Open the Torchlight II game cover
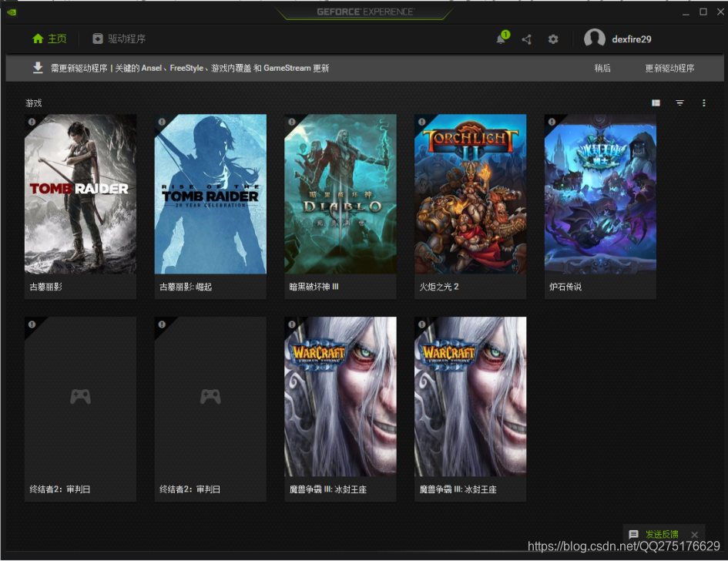 coord(471,193)
